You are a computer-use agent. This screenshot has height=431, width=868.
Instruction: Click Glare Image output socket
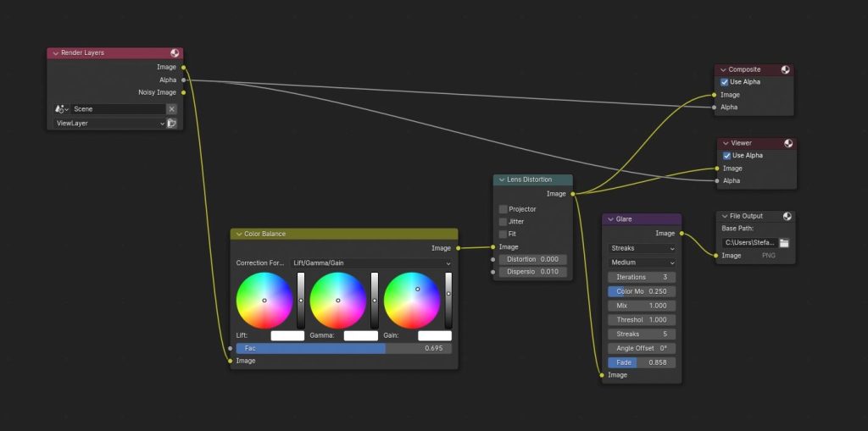[682, 234]
